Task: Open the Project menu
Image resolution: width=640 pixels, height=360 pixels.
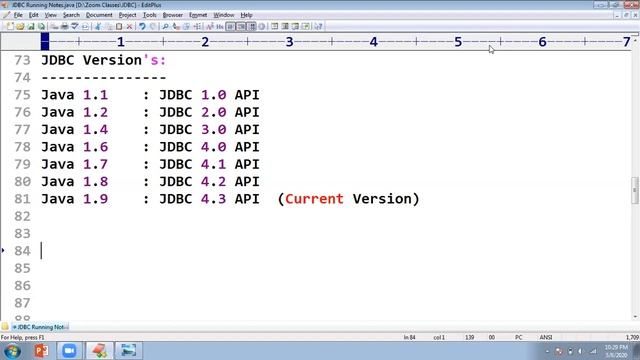Action: tap(127, 15)
